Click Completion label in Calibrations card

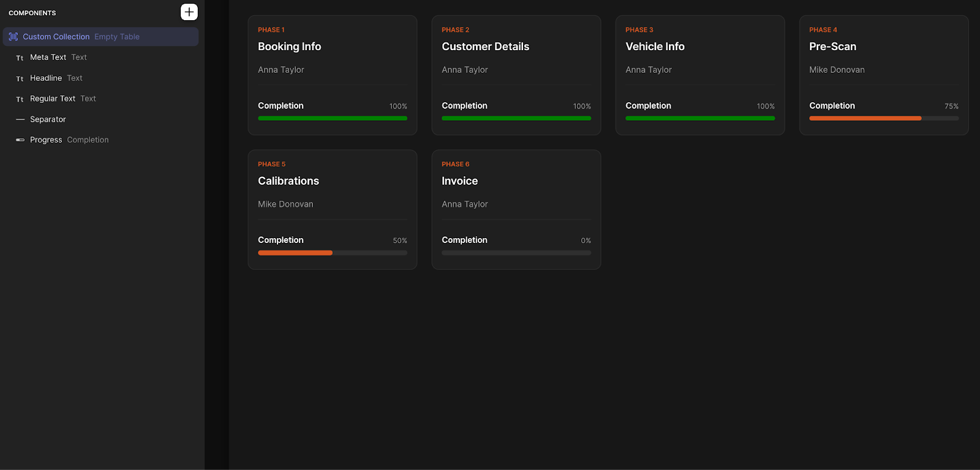tap(281, 241)
